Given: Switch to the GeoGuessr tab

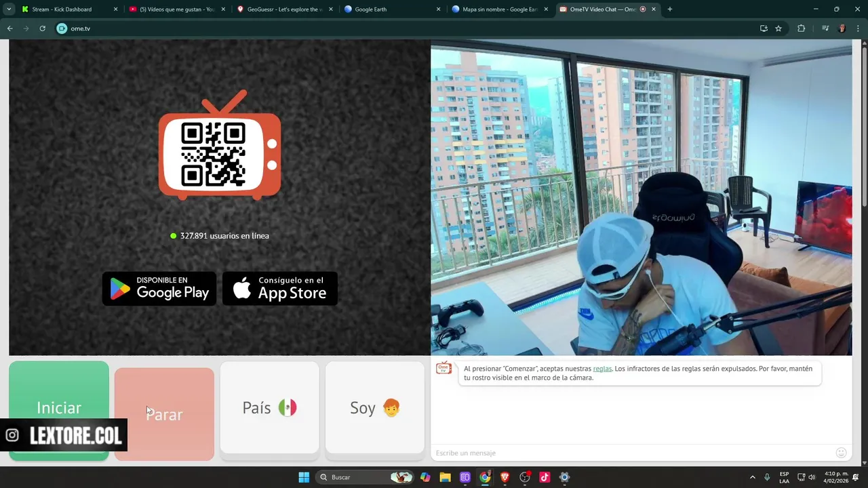Looking at the screenshot, I should (x=285, y=9).
